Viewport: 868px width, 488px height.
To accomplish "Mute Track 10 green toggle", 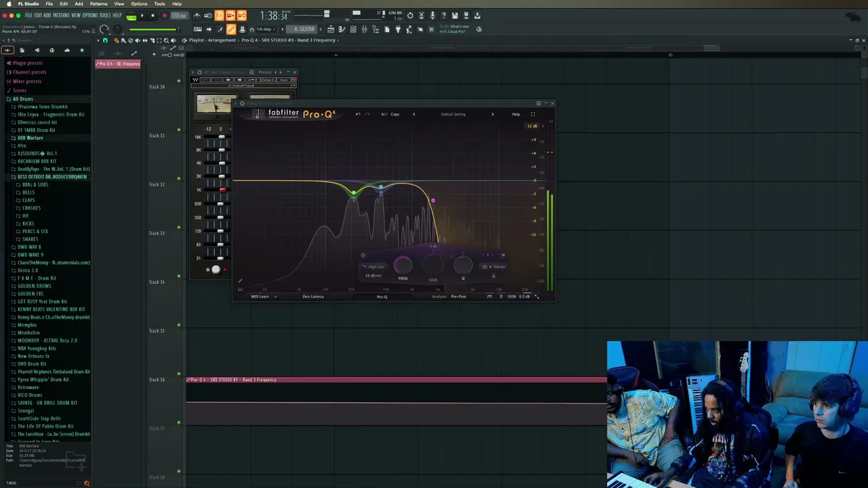I will tap(179, 81).
